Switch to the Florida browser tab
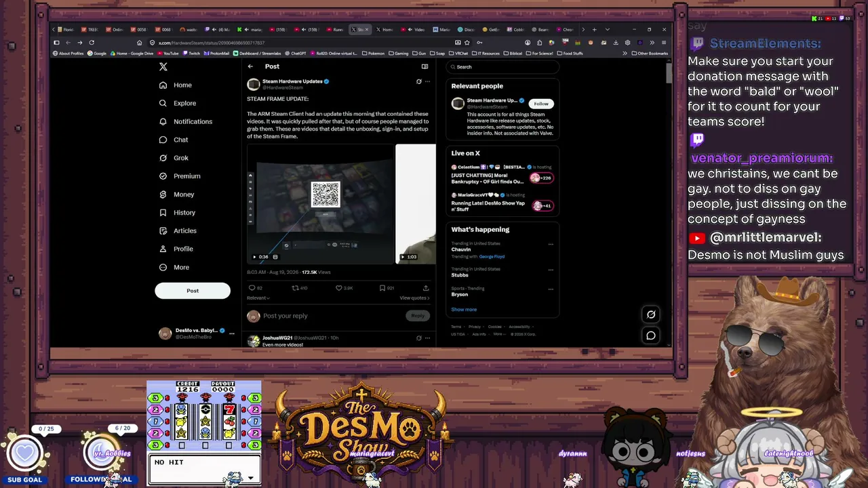 (x=66, y=30)
